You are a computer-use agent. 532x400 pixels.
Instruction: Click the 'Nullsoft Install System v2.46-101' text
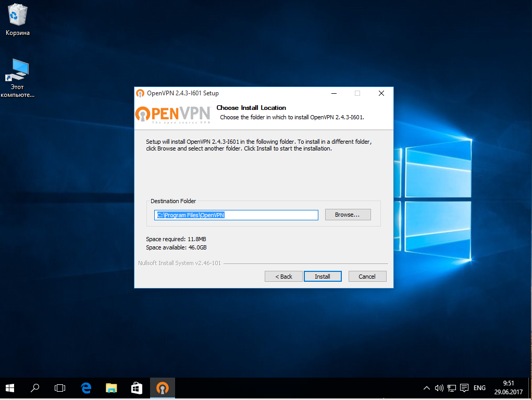(x=179, y=263)
